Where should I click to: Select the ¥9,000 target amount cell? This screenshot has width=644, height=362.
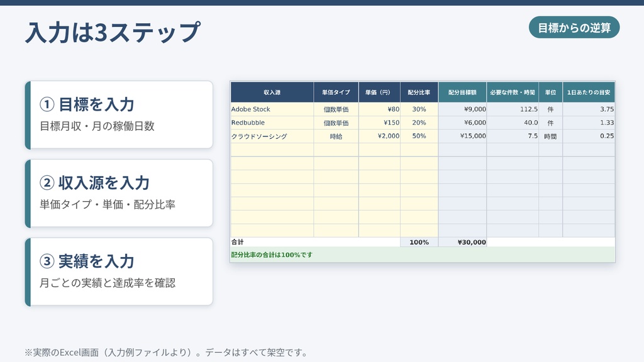pyautogui.click(x=462, y=109)
